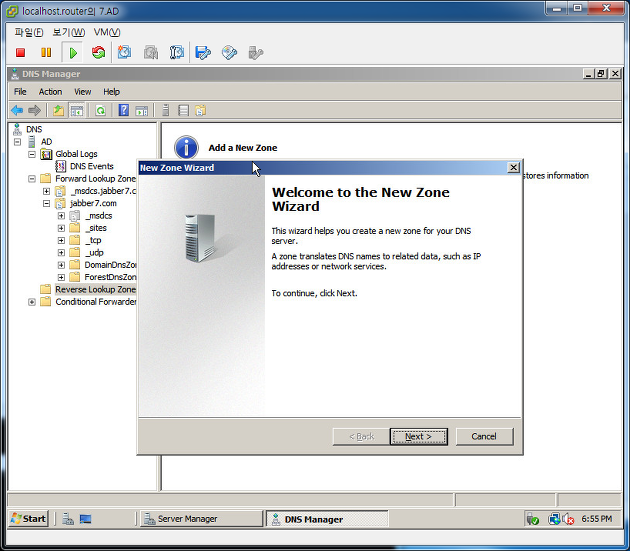Collapse the jabber7.com zone node

(47, 204)
